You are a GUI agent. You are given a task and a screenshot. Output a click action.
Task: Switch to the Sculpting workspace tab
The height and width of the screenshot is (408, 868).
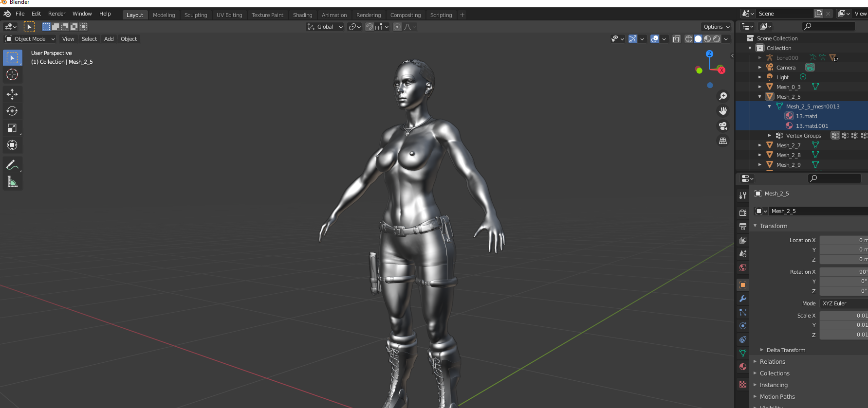pos(196,15)
